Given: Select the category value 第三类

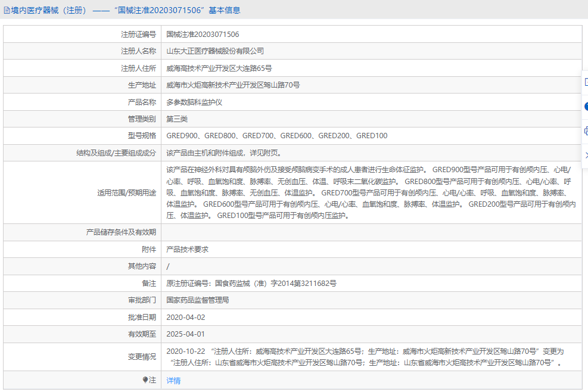Looking at the screenshot, I should coord(177,119).
